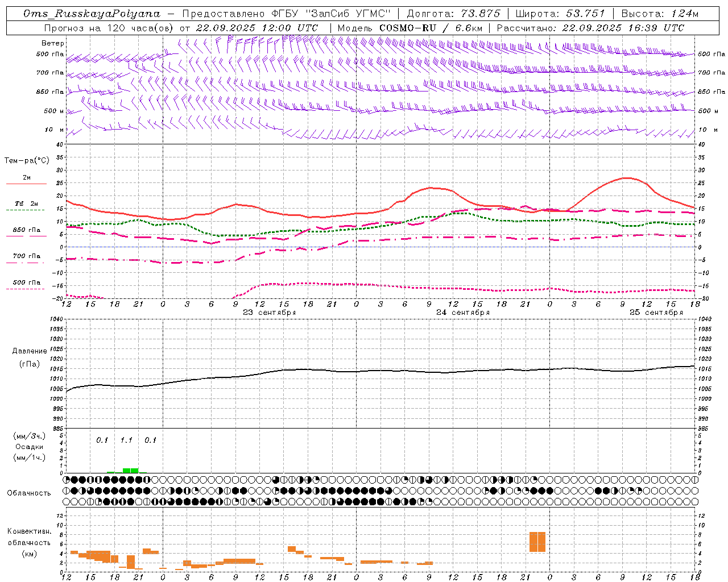Click the Тем-ра(°C) axis label
Image resolution: width=728 pixels, height=582 pixels.
[x=27, y=161]
